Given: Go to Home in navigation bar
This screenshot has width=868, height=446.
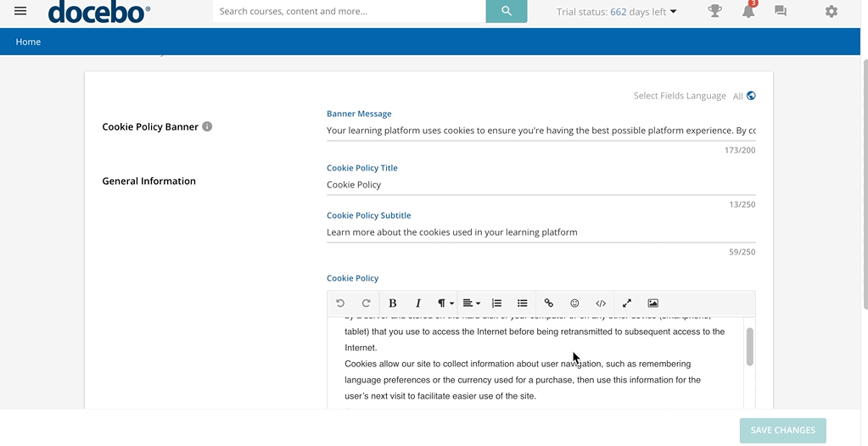Looking at the screenshot, I should 28,42.
